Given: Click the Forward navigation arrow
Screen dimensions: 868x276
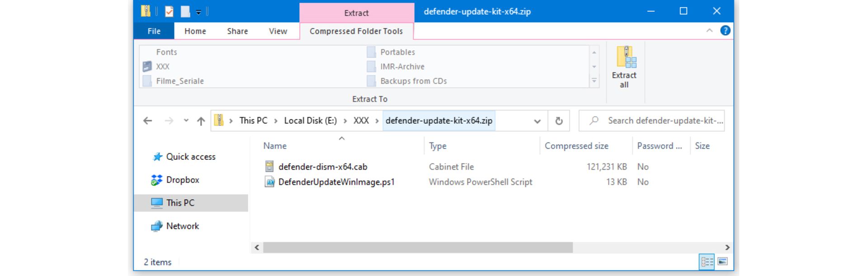Looking at the screenshot, I should (x=169, y=121).
